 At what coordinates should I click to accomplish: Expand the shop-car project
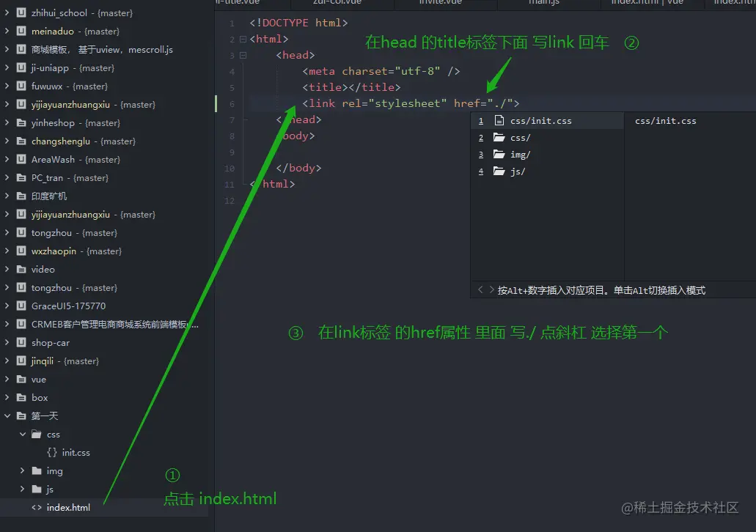pyautogui.click(x=7, y=342)
